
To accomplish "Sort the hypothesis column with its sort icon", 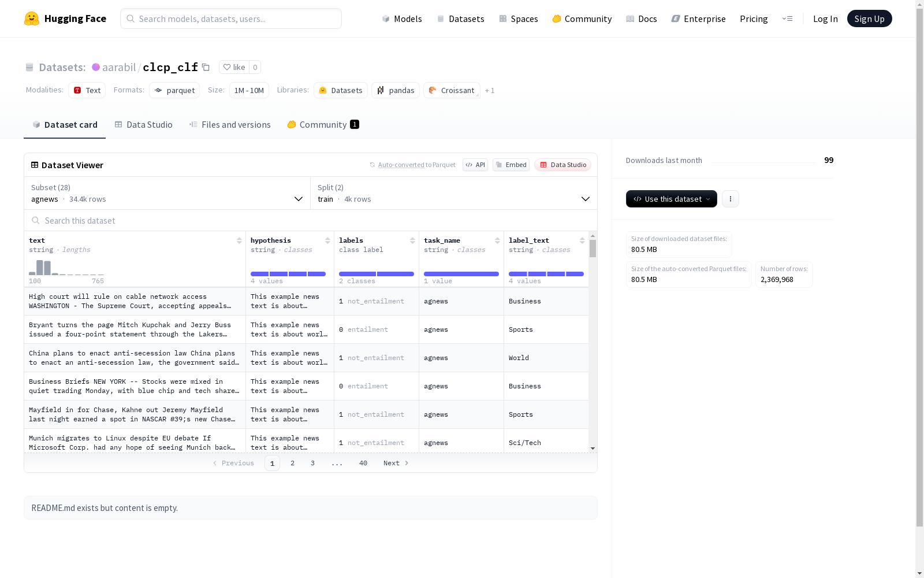I will pos(327,240).
